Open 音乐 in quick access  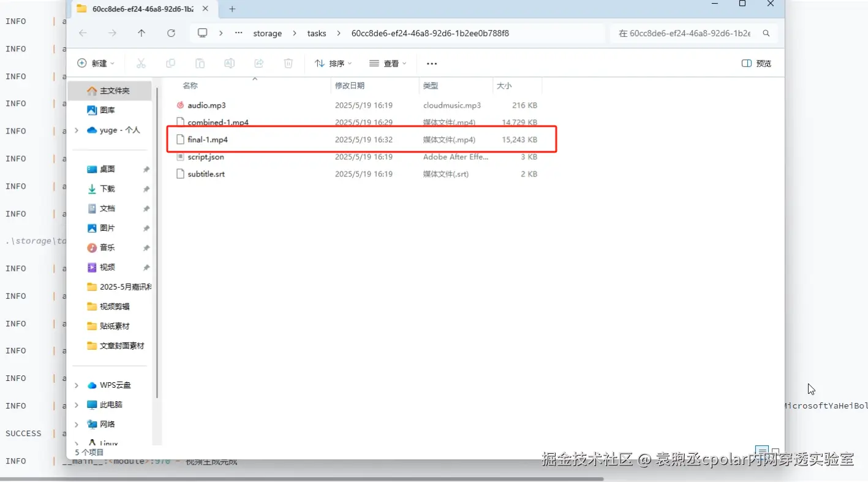click(x=107, y=247)
